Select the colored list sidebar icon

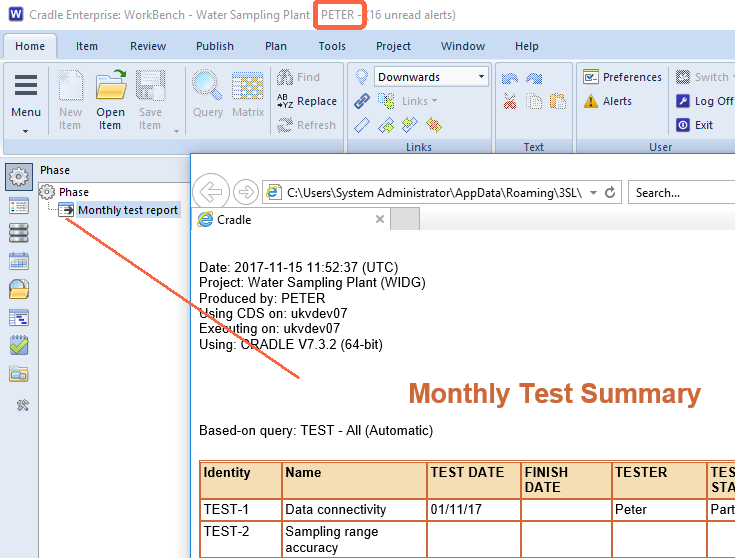[x=19, y=206]
